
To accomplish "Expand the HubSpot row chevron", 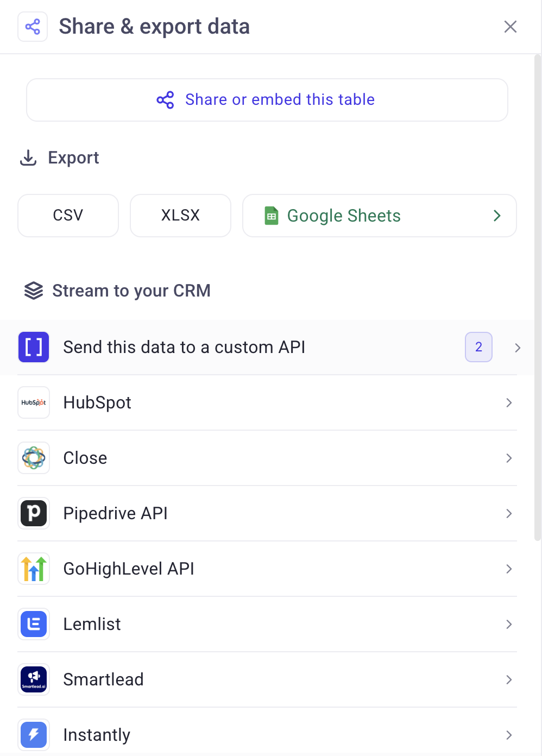I will 509,402.
